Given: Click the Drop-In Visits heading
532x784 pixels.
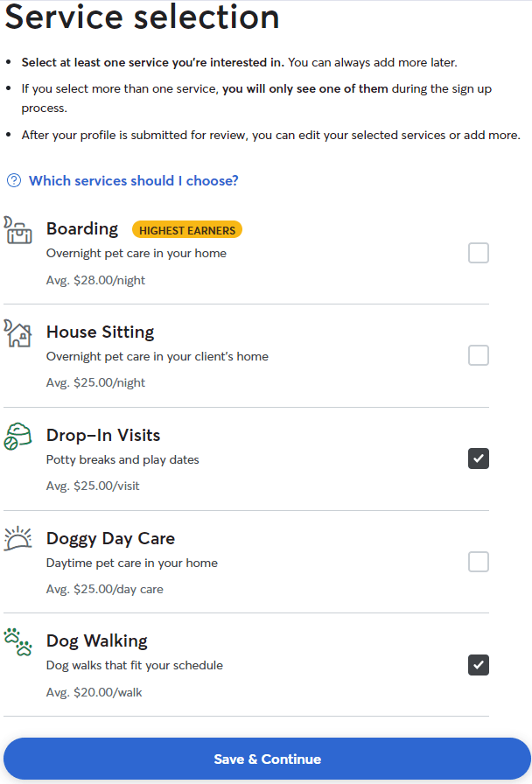Looking at the screenshot, I should tap(103, 436).
